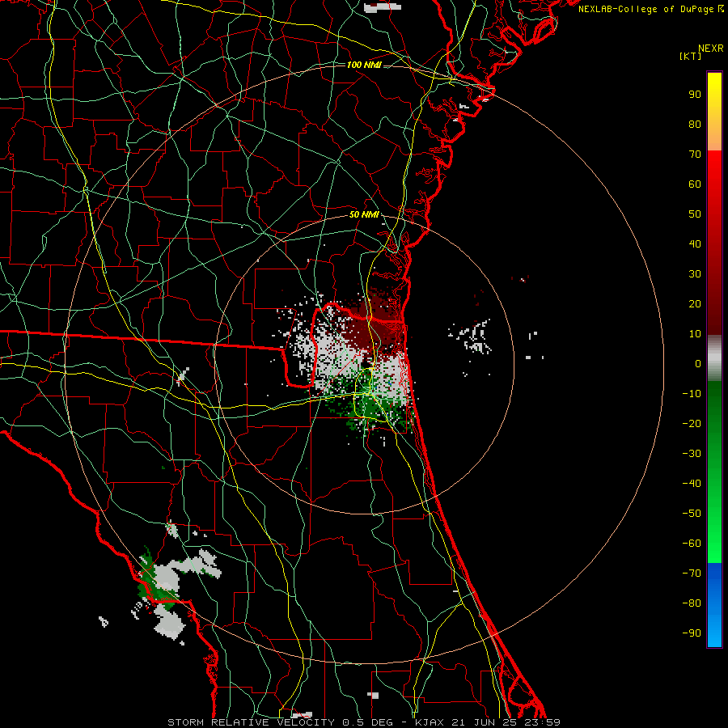Click the 70 value on the velocity scale
This screenshot has width=728, height=728.
coord(695,154)
